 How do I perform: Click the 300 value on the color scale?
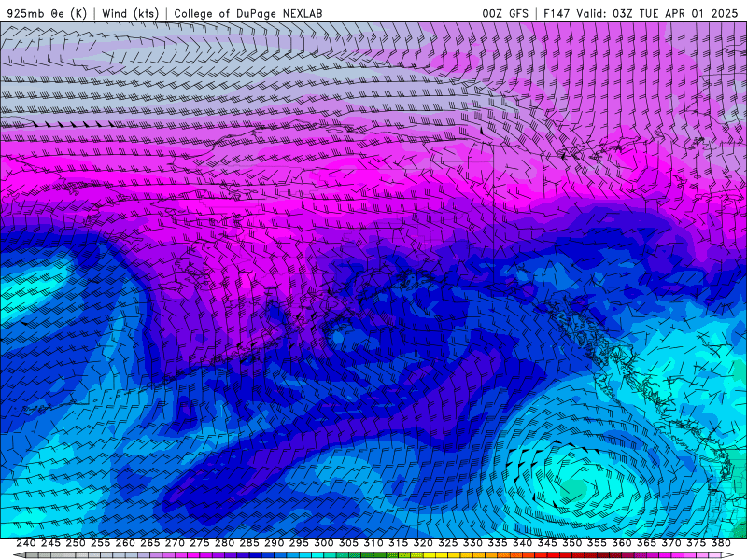coord(323,543)
